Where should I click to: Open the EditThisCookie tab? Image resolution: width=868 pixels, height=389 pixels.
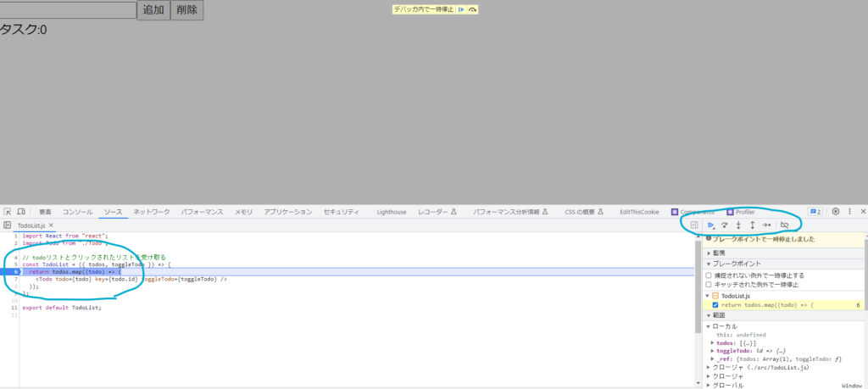tap(639, 212)
